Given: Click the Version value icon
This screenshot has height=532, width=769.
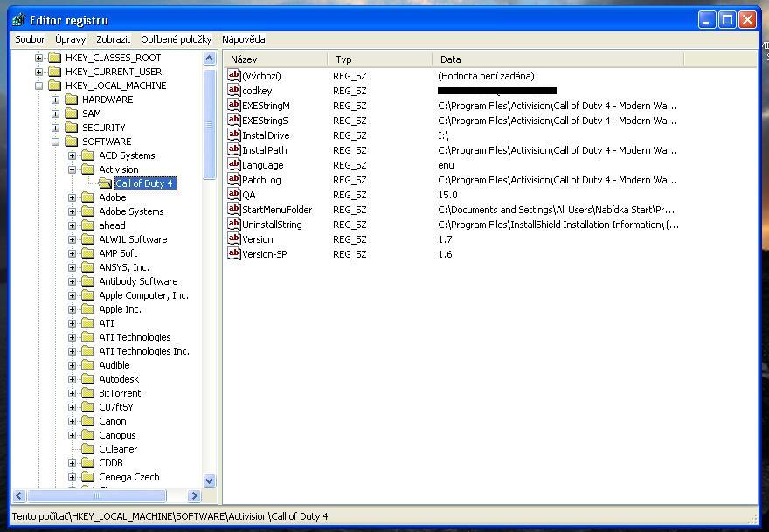Looking at the screenshot, I should (234, 238).
